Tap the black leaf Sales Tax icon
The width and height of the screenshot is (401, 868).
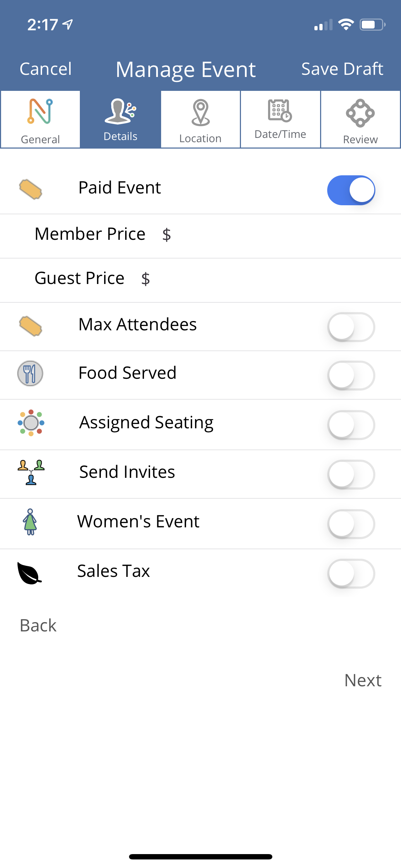[x=29, y=573]
